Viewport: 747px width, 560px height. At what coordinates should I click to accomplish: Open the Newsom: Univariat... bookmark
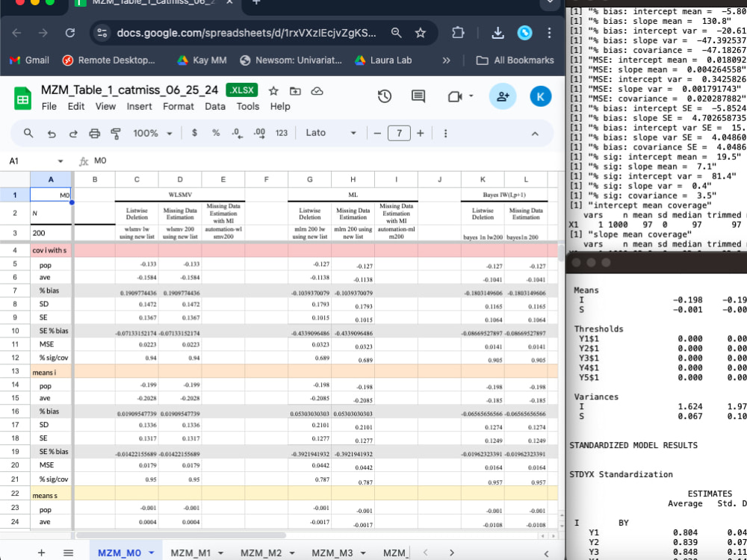point(291,60)
